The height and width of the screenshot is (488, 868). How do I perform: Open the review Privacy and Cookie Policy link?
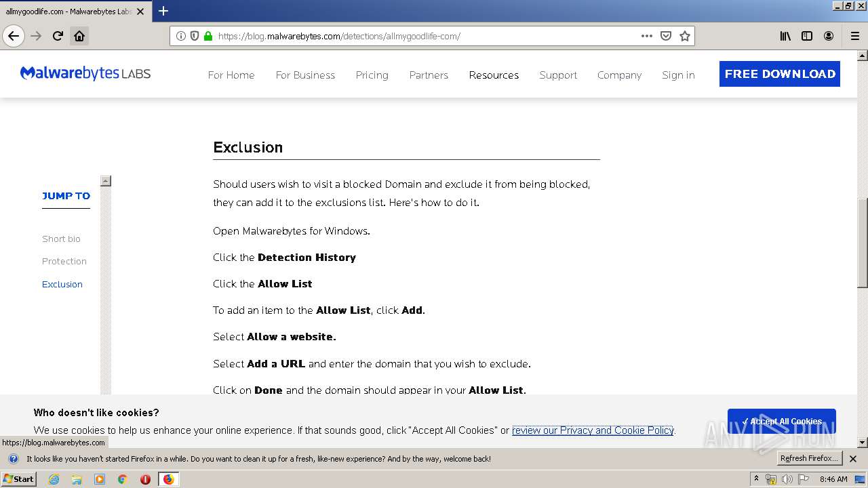(593, 430)
